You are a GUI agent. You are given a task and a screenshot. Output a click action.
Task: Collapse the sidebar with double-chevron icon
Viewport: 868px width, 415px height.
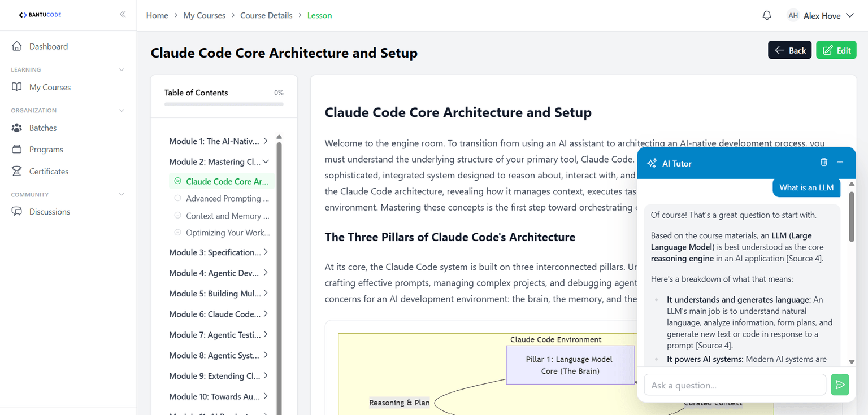[x=123, y=15]
